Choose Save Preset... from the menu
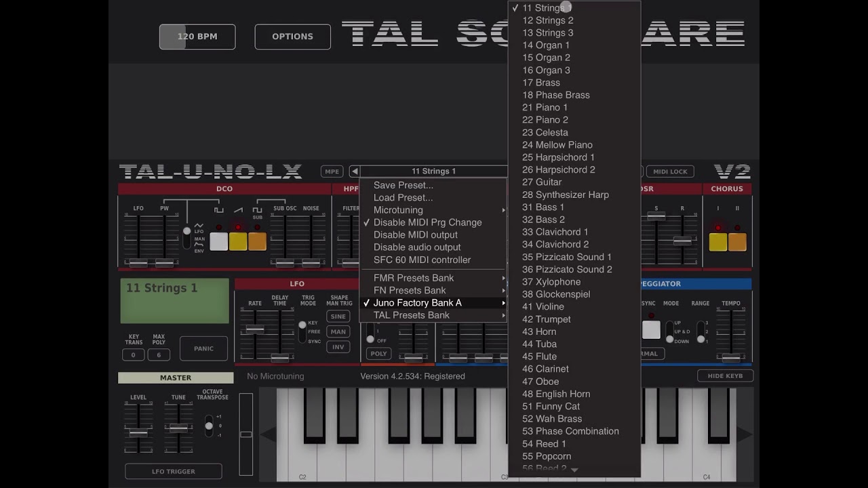 pos(433,185)
